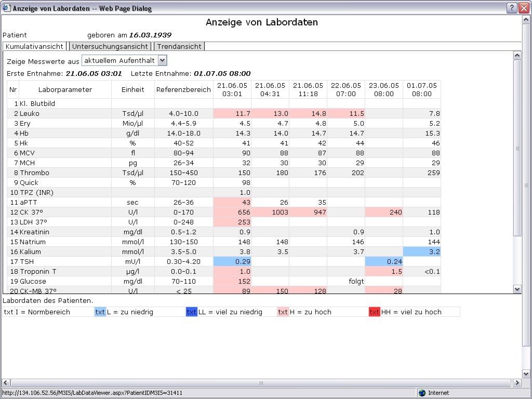The height and width of the screenshot is (399, 532).
Task: Select the 'TPZ (INR)' row label
Action: point(37,192)
